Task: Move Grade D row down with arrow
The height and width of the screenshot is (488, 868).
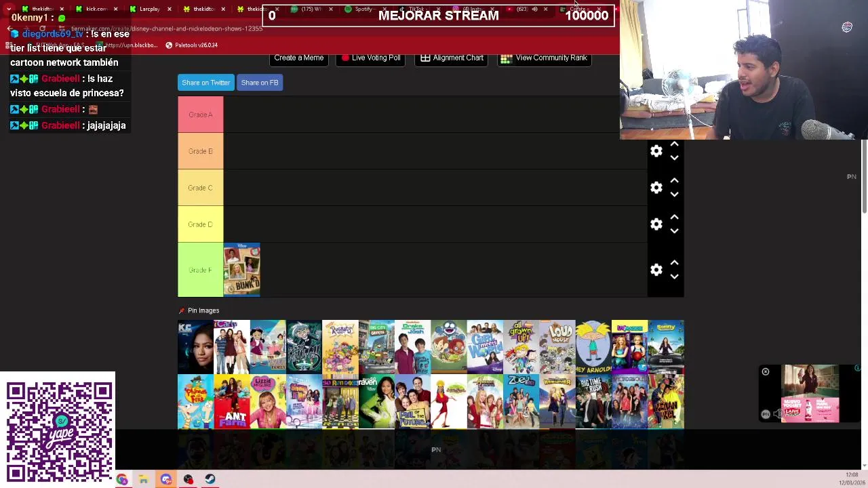Action: point(674,231)
